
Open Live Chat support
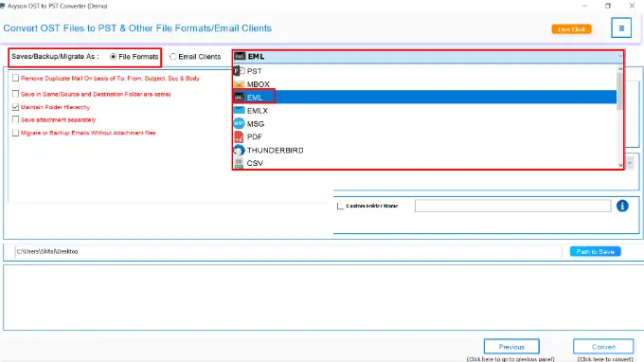tap(571, 29)
